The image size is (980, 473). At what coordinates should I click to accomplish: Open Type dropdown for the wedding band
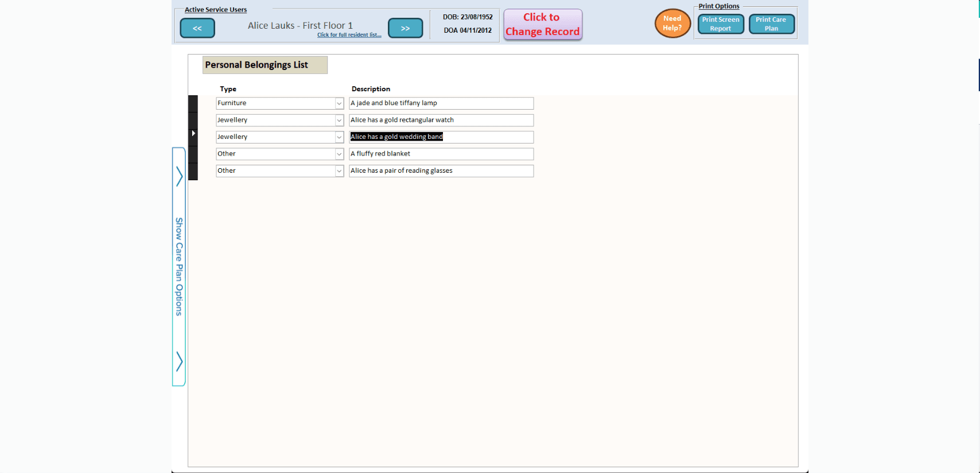339,137
